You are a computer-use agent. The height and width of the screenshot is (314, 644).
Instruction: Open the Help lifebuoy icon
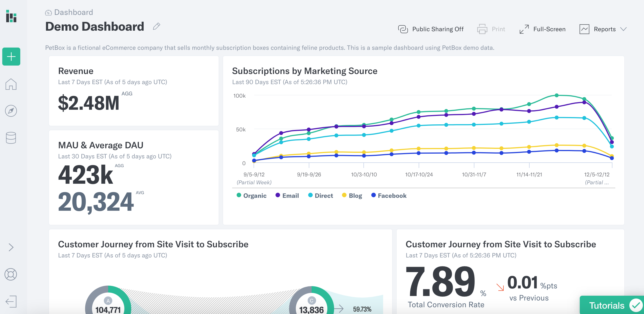[11, 274]
